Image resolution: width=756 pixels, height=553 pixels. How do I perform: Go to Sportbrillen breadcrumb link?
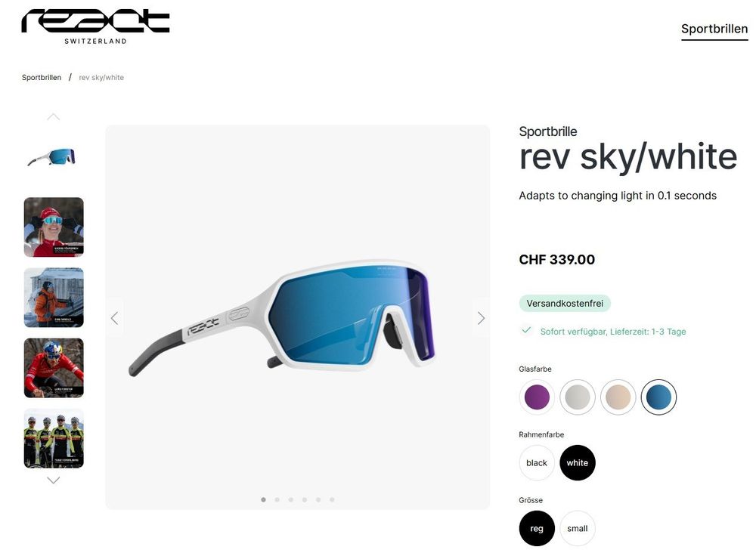tap(42, 77)
